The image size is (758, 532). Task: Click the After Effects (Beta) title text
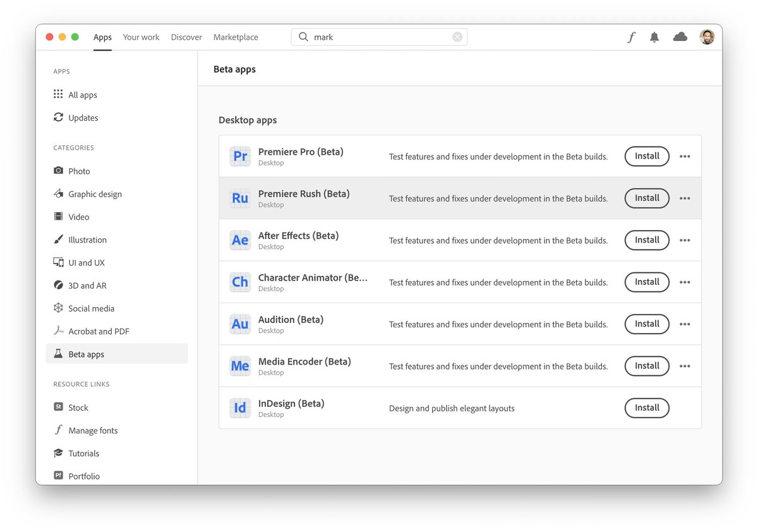[x=298, y=236]
